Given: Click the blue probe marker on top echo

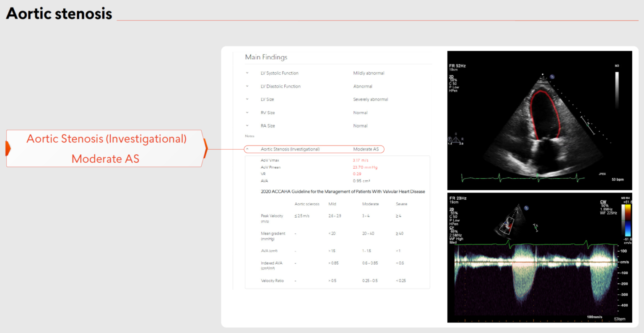Looking at the screenshot, I should click(553, 77).
